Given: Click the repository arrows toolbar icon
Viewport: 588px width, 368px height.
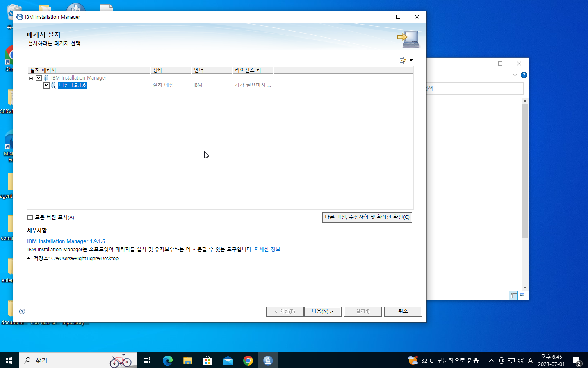Looking at the screenshot, I should (403, 60).
